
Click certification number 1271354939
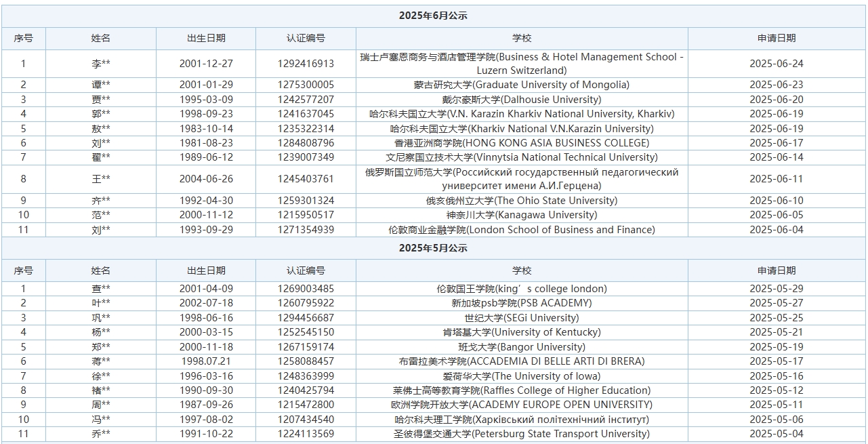click(x=306, y=230)
